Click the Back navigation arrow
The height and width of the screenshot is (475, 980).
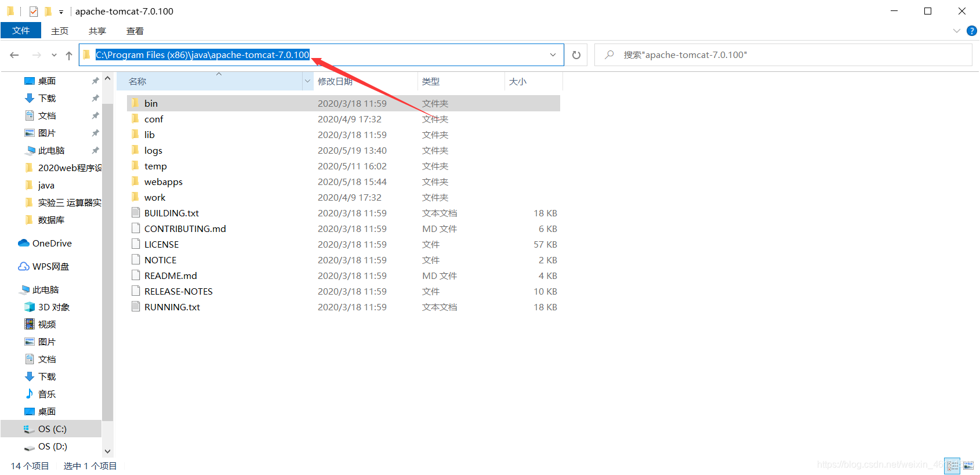14,55
